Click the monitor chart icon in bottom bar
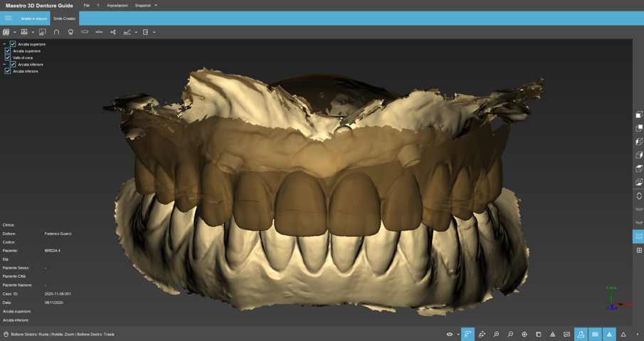The image size is (644, 341). pos(566,335)
